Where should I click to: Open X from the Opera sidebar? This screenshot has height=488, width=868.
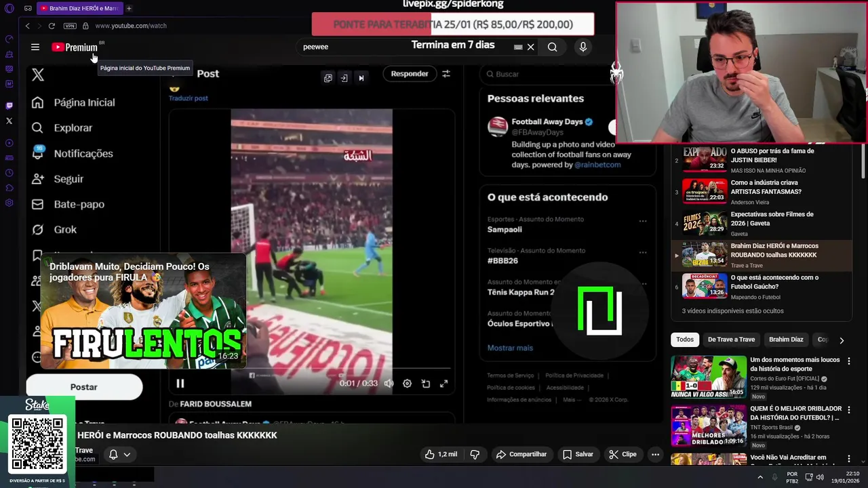[x=9, y=121]
